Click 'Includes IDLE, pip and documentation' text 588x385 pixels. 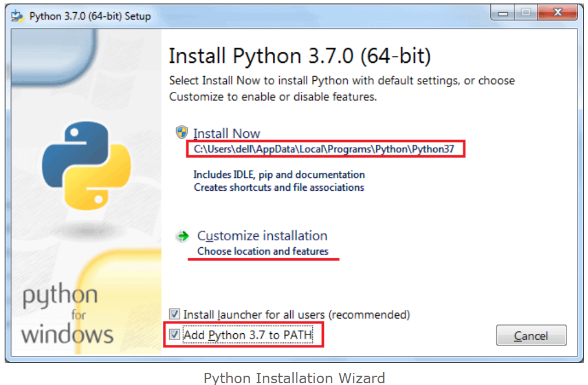(x=279, y=174)
